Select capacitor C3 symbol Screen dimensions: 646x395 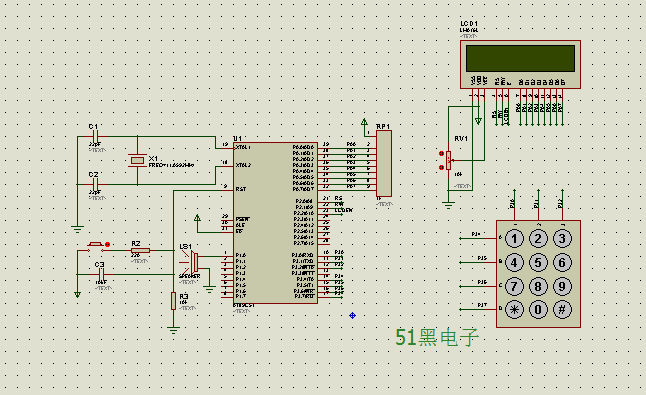(101, 274)
